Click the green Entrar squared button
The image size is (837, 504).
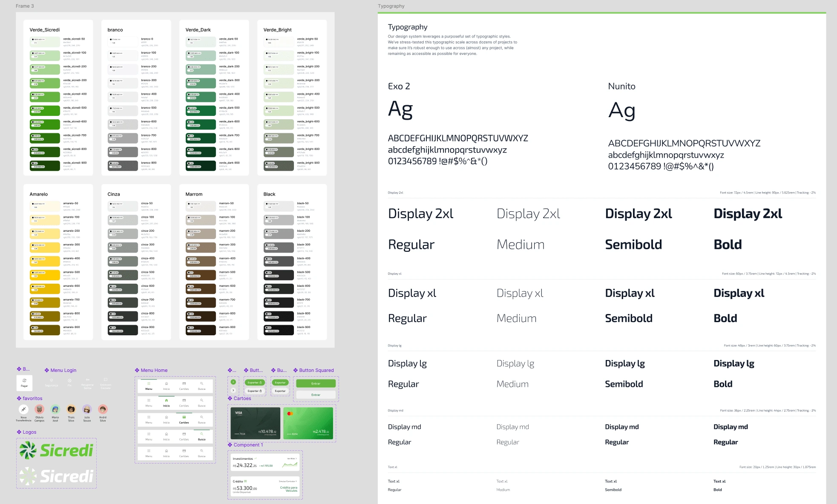[316, 383]
